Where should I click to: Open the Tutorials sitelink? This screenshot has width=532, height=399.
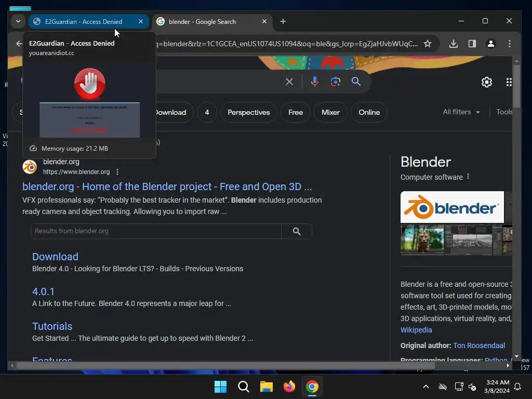pyautogui.click(x=52, y=326)
